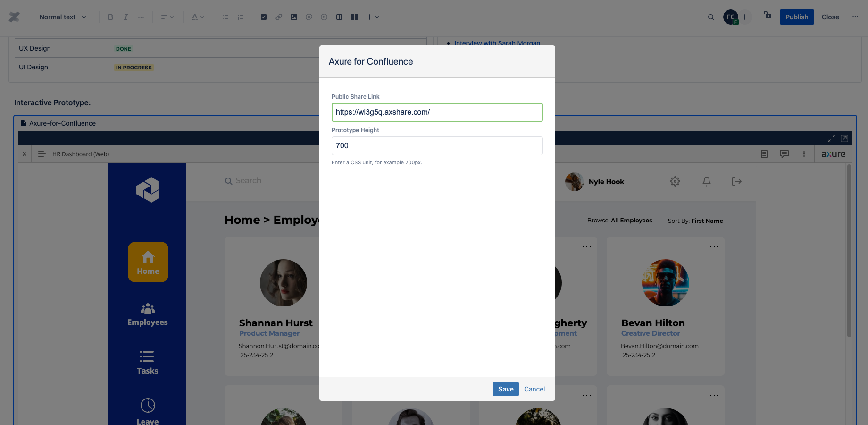Select Leave in the HR sidebar

148,412
